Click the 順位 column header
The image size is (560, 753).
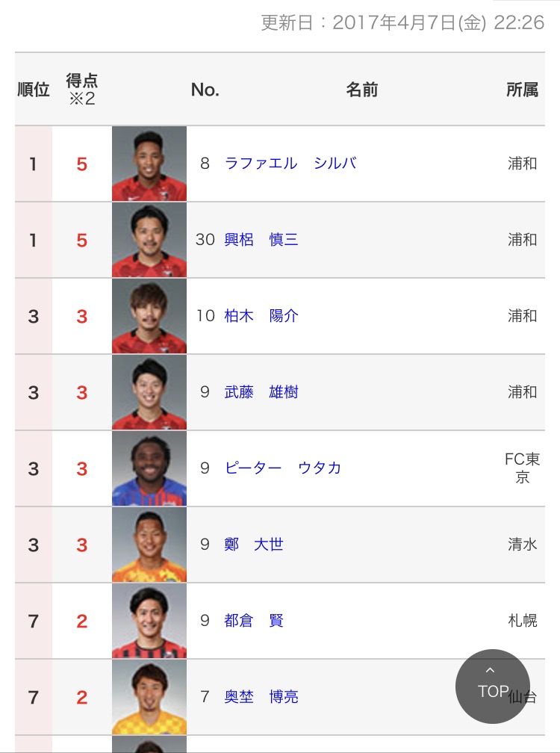click(x=34, y=90)
